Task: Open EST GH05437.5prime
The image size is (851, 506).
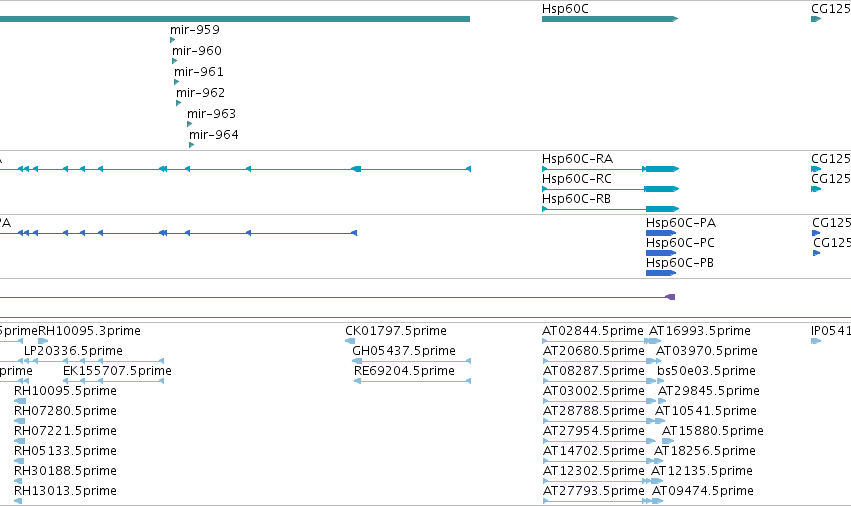Action: coord(404,351)
